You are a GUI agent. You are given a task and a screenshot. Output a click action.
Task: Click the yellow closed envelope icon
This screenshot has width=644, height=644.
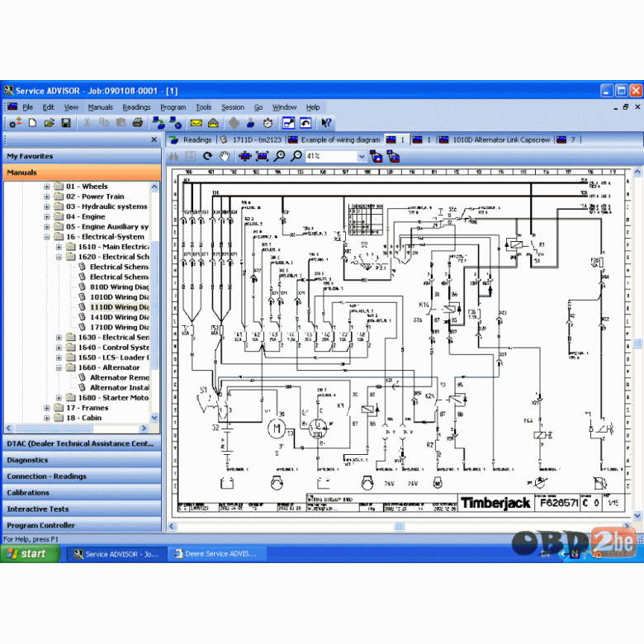tap(196, 123)
